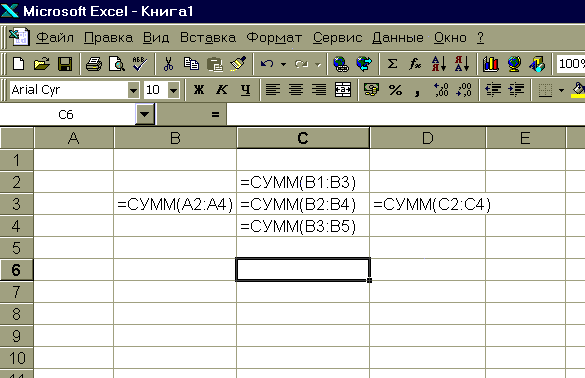Click the column C header
This screenshot has width=585, height=378.
pos(303,138)
